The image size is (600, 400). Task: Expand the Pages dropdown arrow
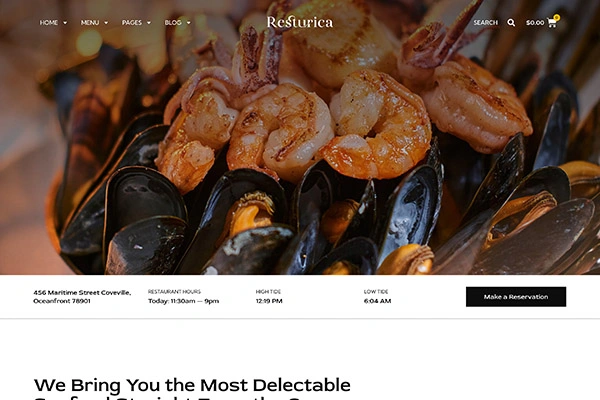coord(149,23)
